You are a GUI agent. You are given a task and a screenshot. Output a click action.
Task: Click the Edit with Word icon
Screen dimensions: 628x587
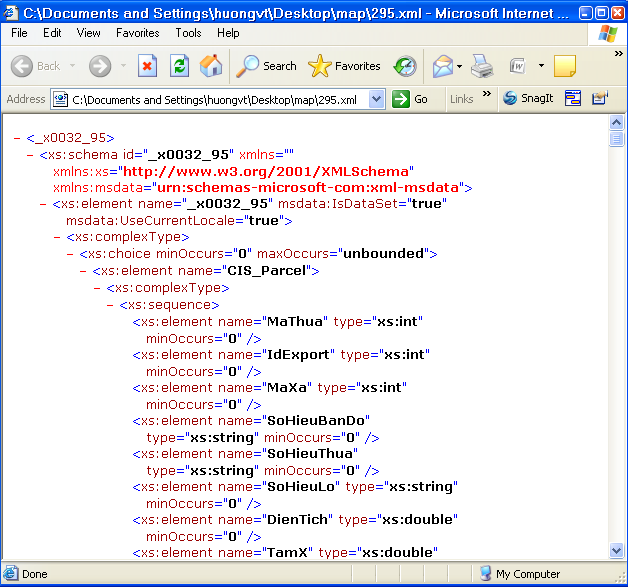tap(517, 66)
